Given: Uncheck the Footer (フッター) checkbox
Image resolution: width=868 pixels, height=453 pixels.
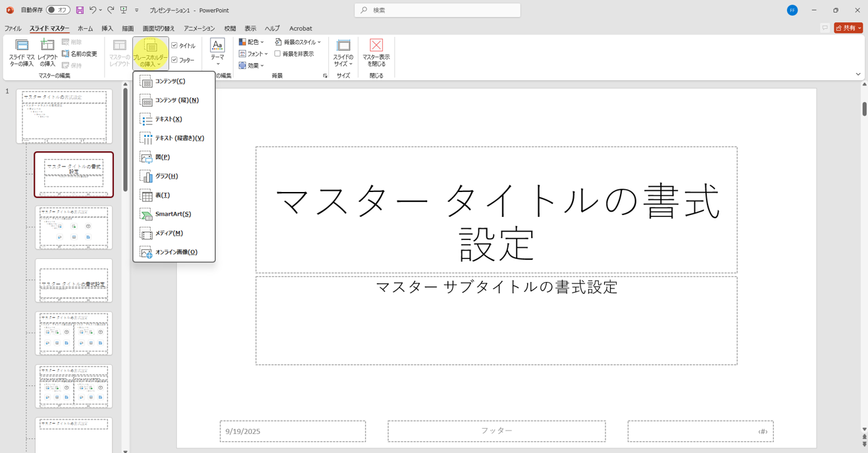Looking at the screenshot, I should pyautogui.click(x=174, y=60).
